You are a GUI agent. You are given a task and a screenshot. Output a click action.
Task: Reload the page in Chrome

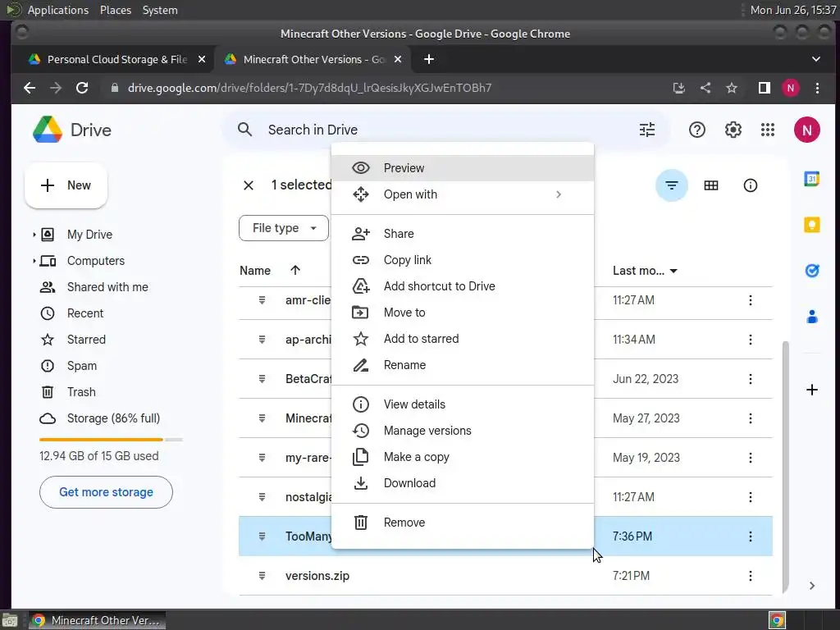click(82, 88)
